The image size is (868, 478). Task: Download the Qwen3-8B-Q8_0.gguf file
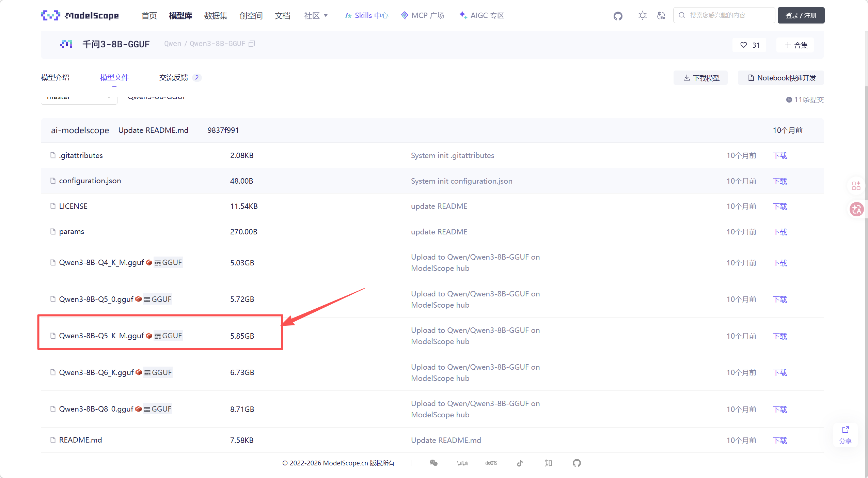tap(780, 409)
